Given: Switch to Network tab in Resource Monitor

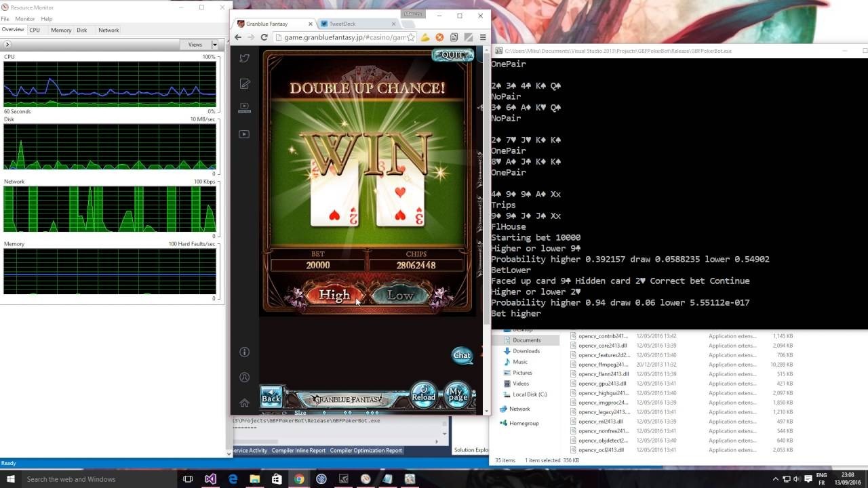Looking at the screenshot, I should (x=108, y=30).
